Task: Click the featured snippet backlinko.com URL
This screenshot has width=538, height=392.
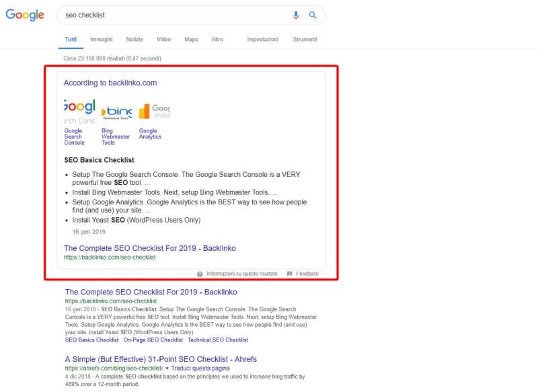Action: (x=110, y=258)
